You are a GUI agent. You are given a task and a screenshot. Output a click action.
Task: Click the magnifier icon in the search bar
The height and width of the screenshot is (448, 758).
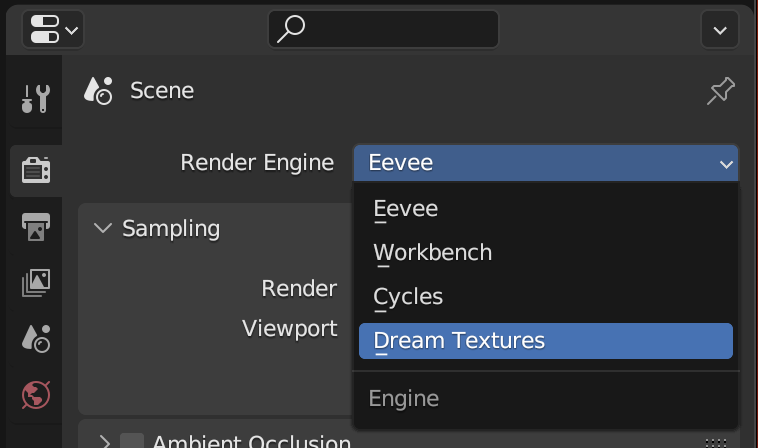point(290,30)
